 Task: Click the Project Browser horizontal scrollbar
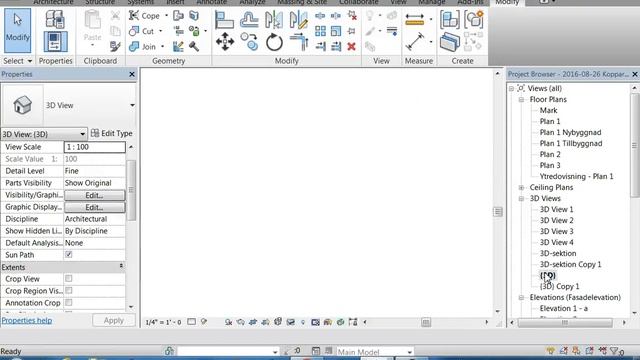pos(565,322)
